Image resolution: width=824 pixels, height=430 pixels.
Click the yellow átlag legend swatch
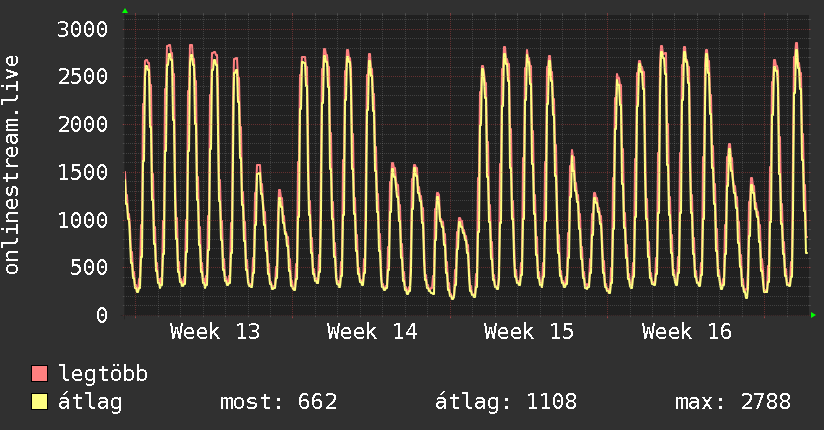pos(39,402)
